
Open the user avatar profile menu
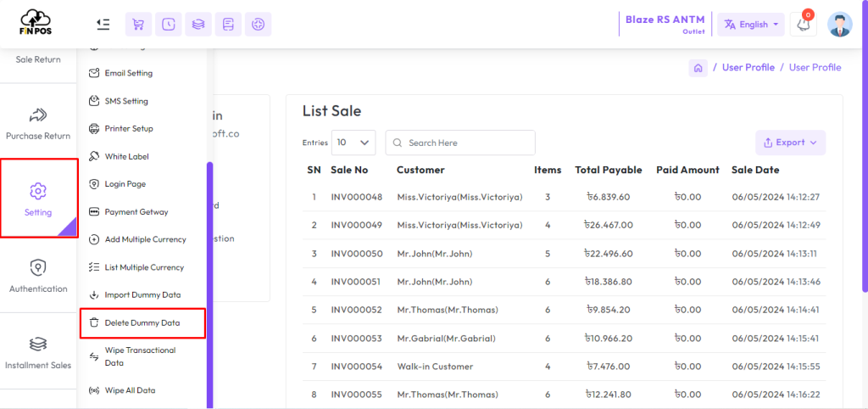[839, 25]
